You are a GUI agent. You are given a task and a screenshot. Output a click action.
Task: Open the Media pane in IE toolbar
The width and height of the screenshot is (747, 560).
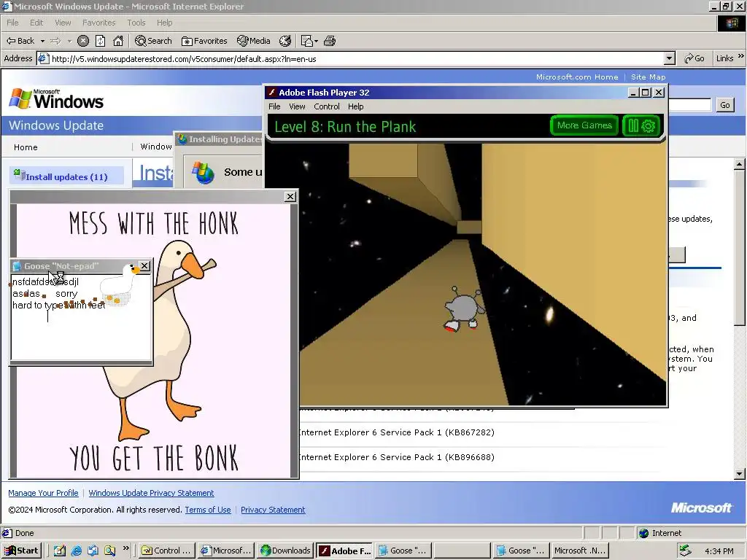(x=253, y=41)
